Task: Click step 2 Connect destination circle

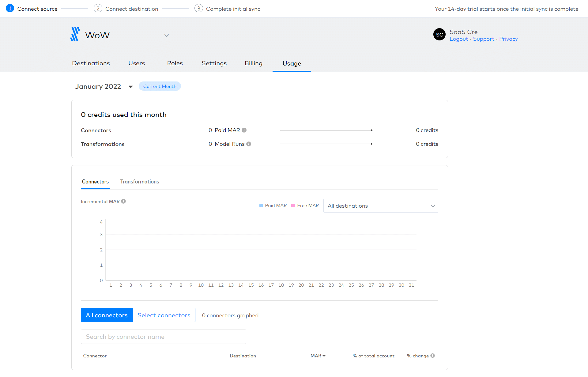Action: (x=98, y=9)
